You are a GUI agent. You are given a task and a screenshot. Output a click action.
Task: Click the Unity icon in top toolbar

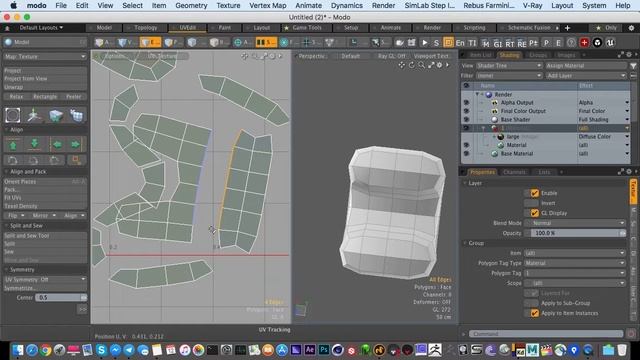[x=597, y=42]
